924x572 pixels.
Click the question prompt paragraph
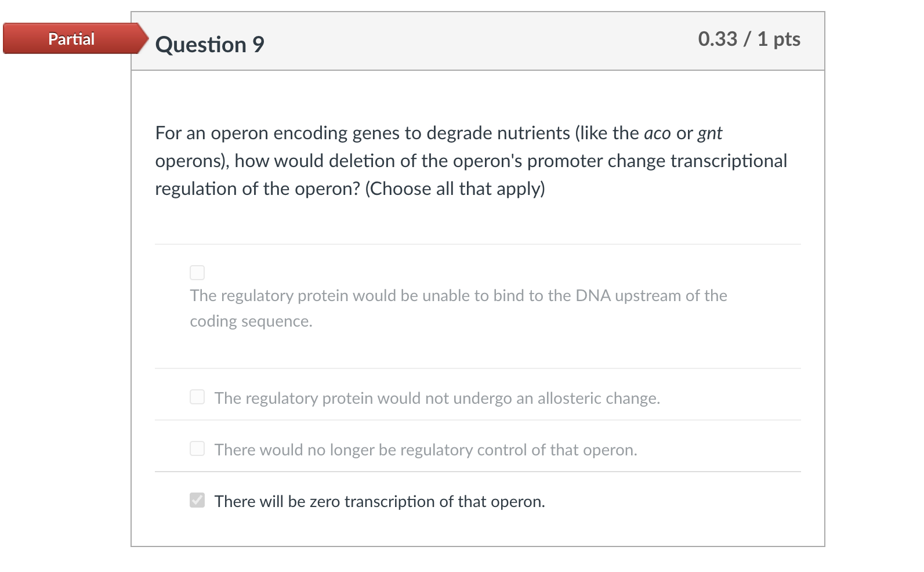click(x=470, y=161)
